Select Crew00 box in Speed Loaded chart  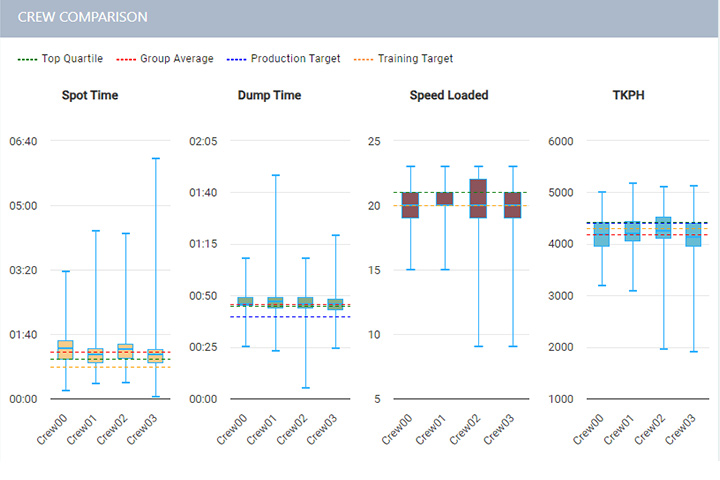pos(410,205)
